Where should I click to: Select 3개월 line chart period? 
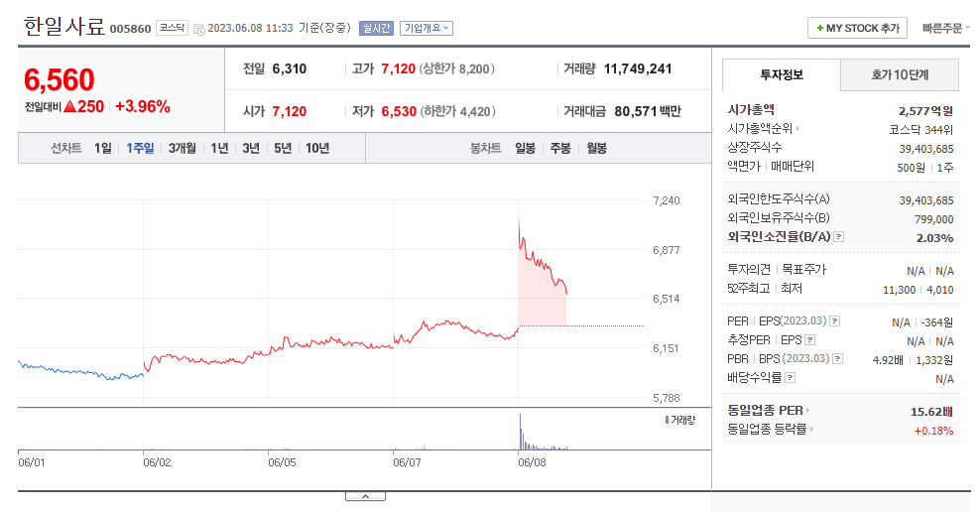182,148
